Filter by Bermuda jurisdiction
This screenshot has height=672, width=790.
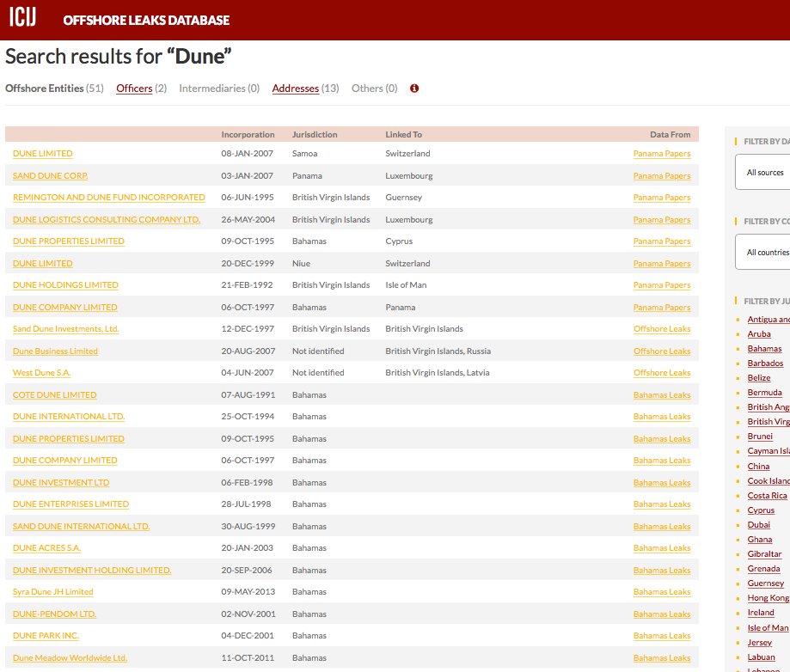click(764, 393)
